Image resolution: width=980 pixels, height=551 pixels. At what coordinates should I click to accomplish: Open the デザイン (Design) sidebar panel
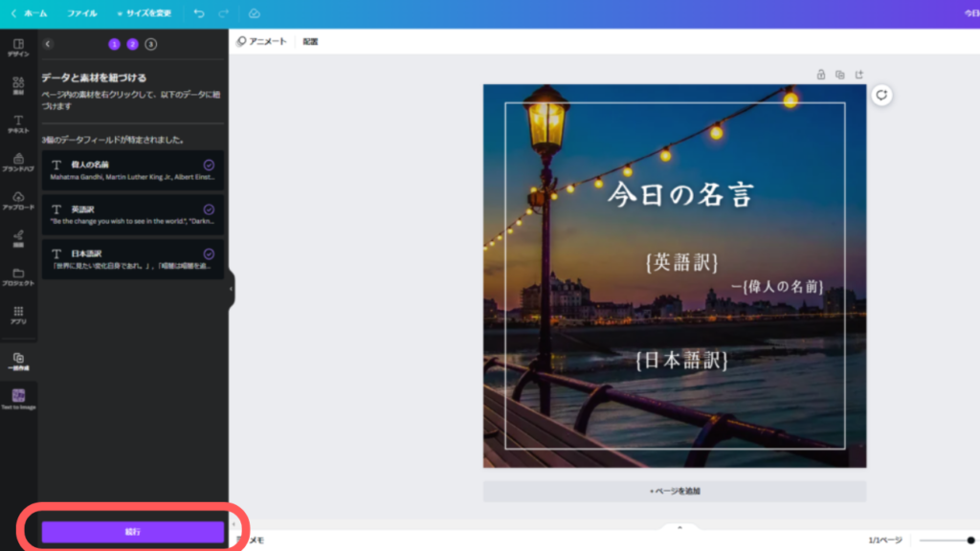coord(18,48)
